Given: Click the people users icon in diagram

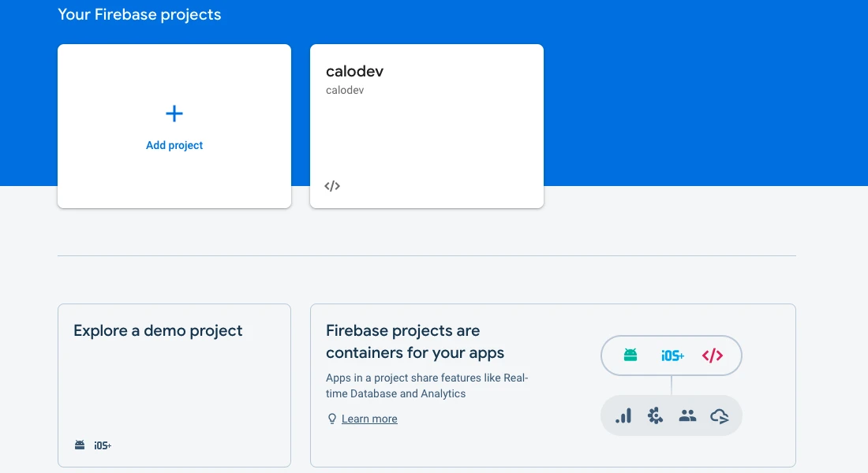Looking at the screenshot, I should coord(687,415).
